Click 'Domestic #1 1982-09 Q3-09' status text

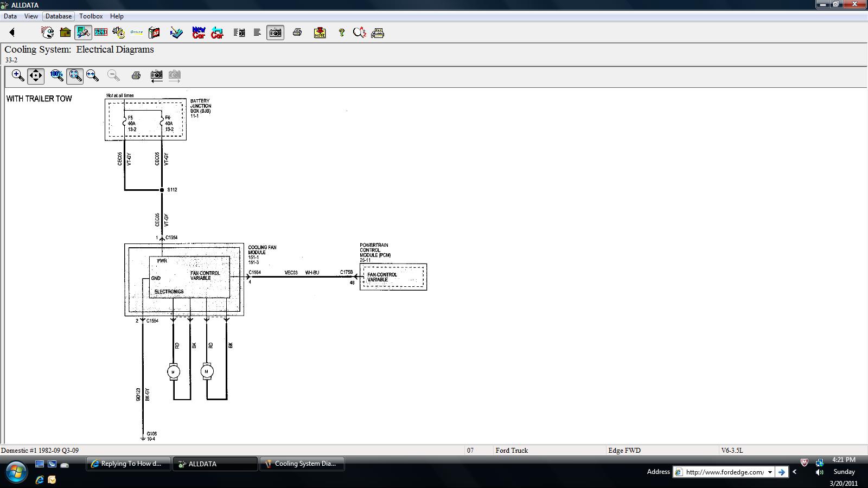40,450
